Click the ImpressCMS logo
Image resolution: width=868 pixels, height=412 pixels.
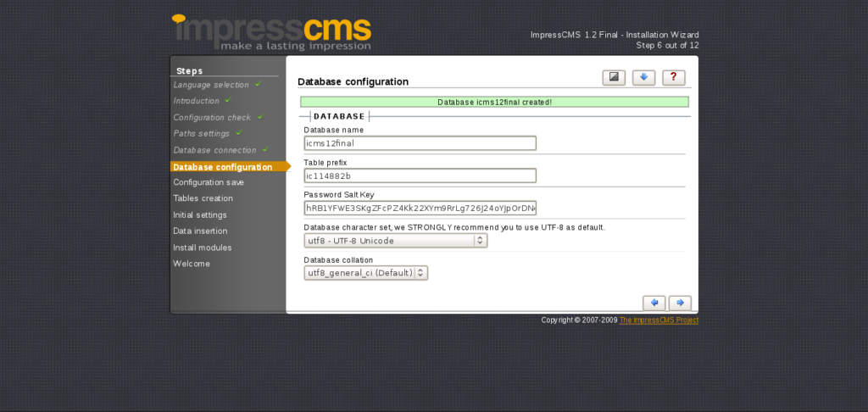click(271, 33)
